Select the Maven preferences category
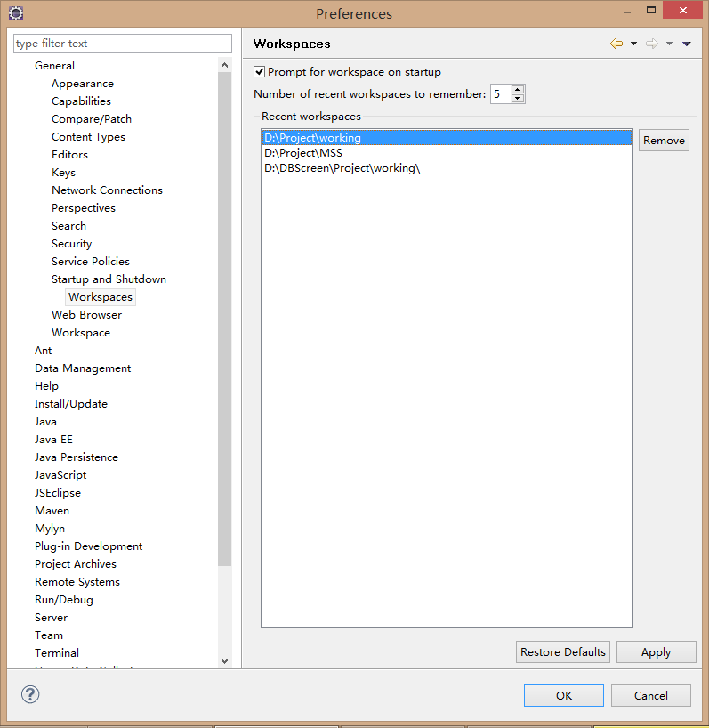This screenshot has width=709, height=728. pyautogui.click(x=52, y=511)
